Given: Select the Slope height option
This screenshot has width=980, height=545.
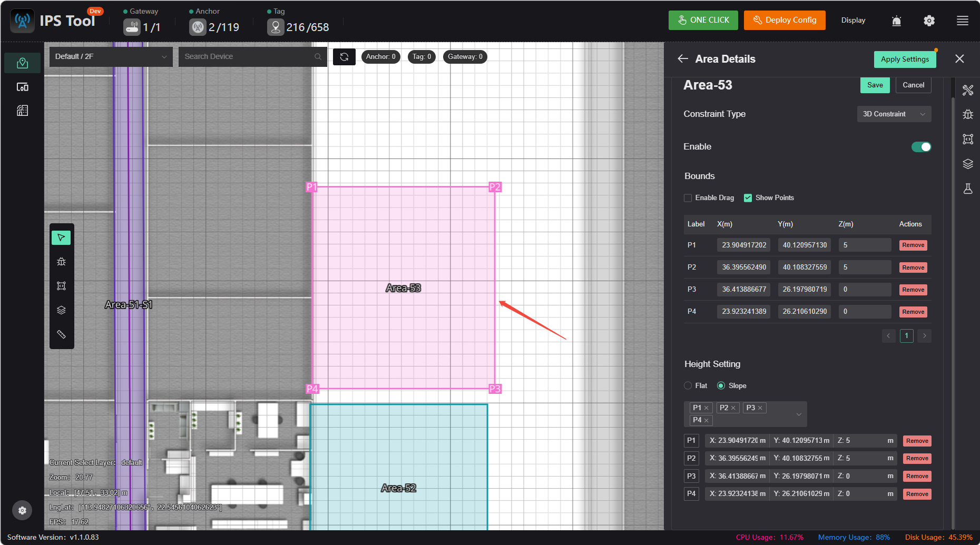Looking at the screenshot, I should pyautogui.click(x=721, y=386).
